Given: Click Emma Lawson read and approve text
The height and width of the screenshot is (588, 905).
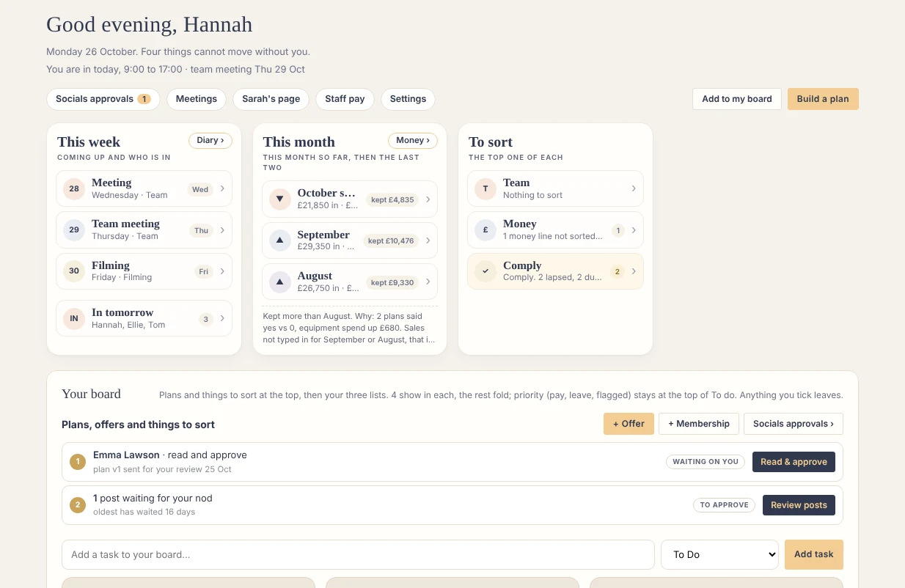Looking at the screenshot, I should (170, 455).
